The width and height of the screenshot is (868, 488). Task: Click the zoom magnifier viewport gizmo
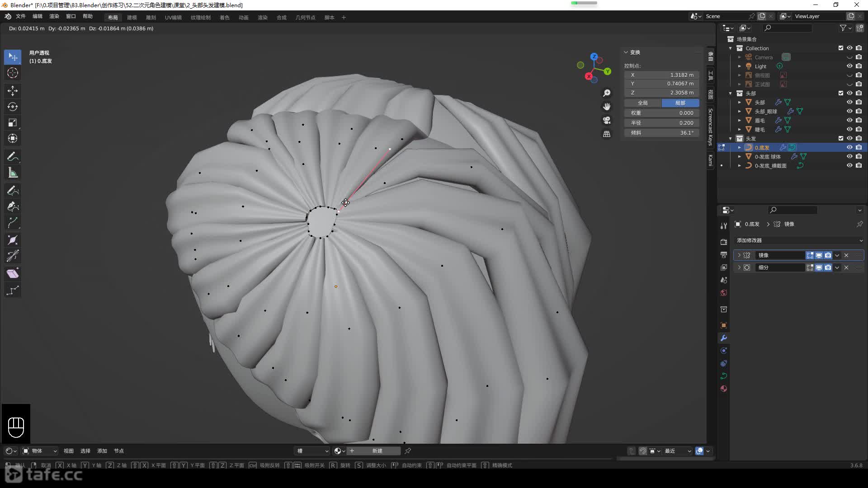(x=607, y=93)
